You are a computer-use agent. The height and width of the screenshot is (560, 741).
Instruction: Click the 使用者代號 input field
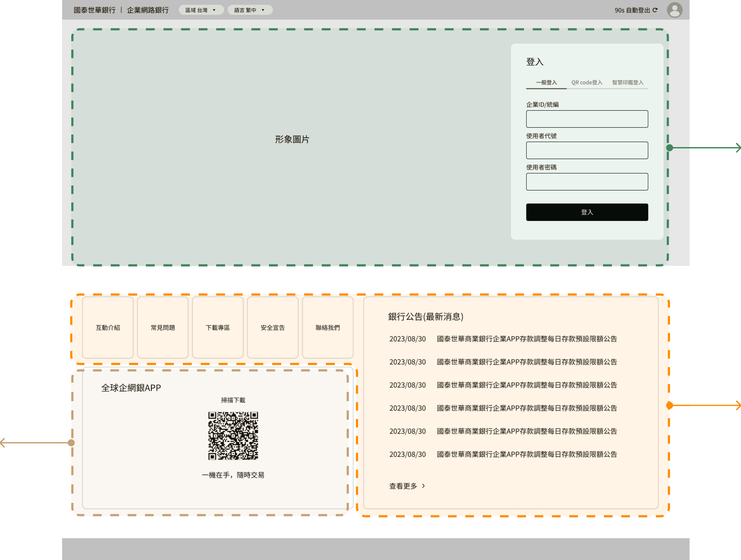coord(587,150)
